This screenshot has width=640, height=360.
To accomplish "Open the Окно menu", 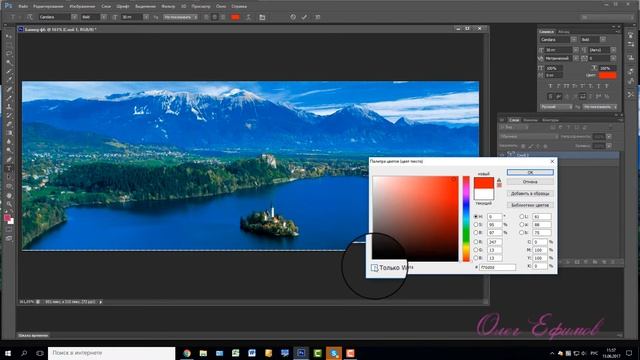I will (221, 6).
